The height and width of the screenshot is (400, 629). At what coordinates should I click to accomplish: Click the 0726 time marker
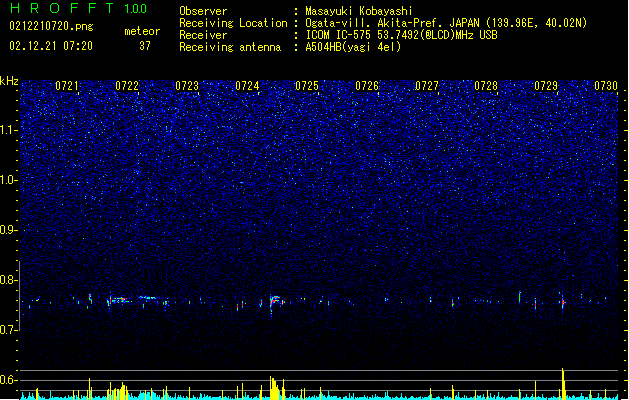click(x=367, y=86)
